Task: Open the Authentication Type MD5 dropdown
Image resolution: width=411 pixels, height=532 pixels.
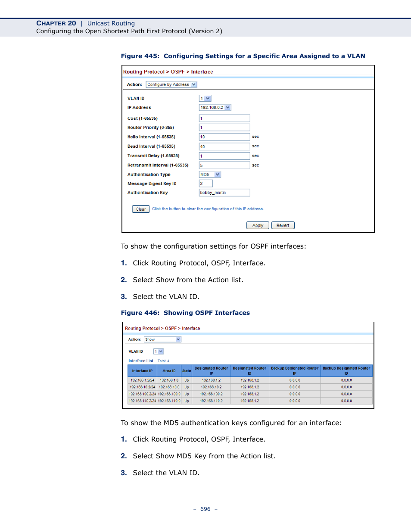Action: (210, 174)
